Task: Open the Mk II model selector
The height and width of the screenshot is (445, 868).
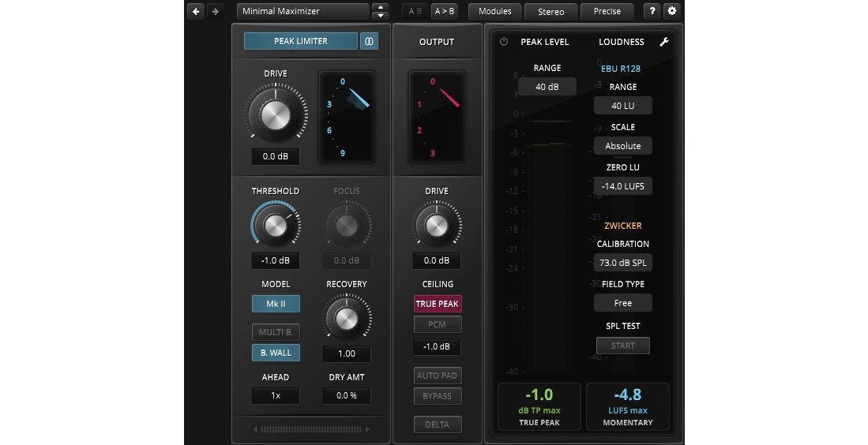Action: pos(276,304)
